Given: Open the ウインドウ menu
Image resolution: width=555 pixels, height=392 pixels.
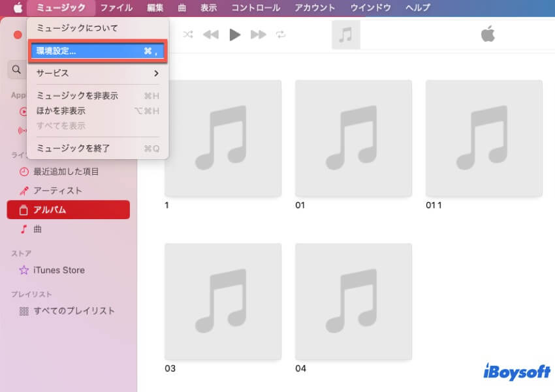Looking at the screenshot, I should (370, 8).
